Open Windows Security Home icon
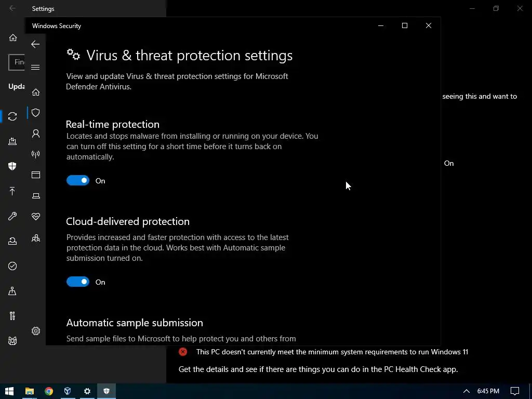This screenshot has width=532, height=399. point(36,92)
